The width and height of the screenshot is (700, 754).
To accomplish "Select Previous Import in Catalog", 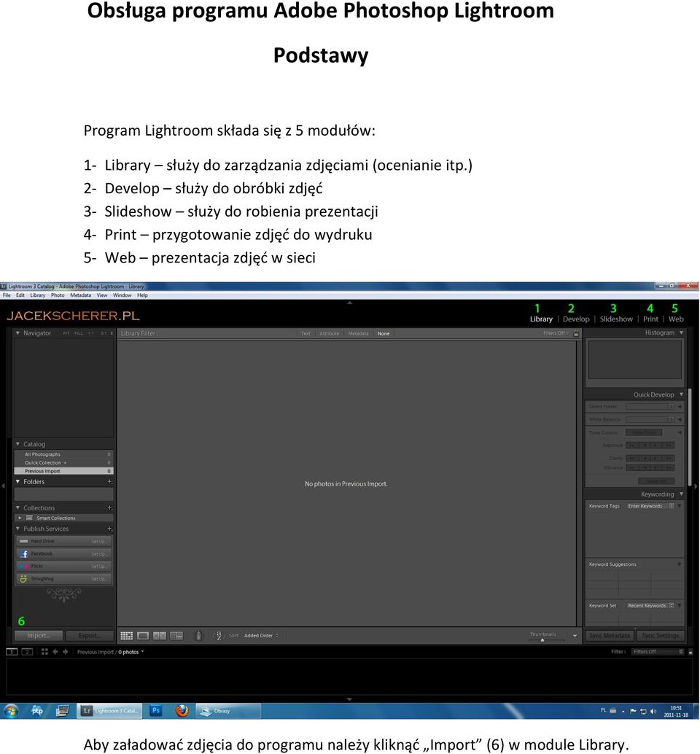I will coord(63,471).
